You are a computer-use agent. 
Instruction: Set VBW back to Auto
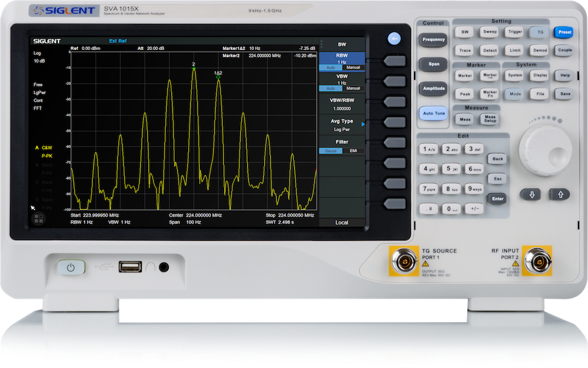(x=330, y=89)
